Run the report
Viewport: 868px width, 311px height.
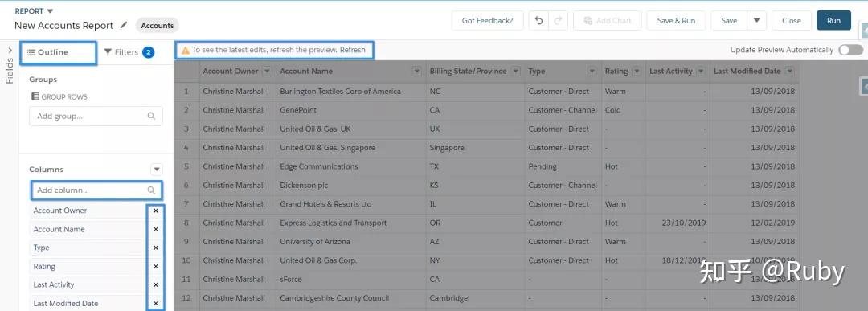[833, 20]
